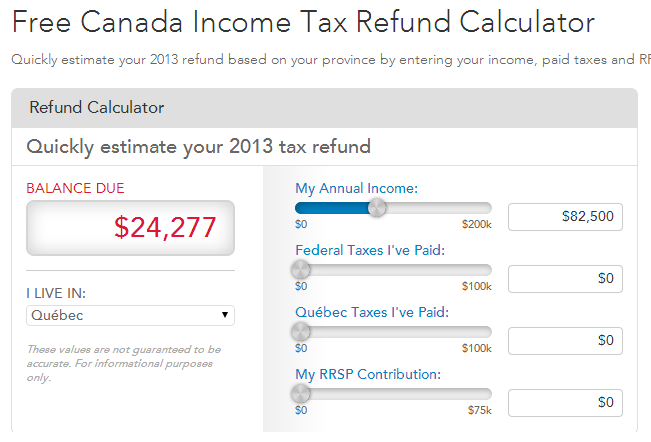Click the $24,277 balance due amount box

click(x=130, y=228)
